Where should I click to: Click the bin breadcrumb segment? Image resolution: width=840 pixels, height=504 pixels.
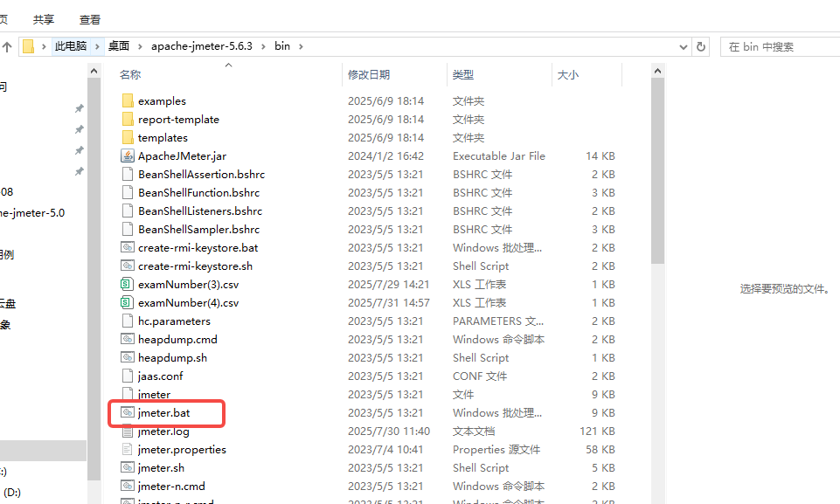(282, 46)
